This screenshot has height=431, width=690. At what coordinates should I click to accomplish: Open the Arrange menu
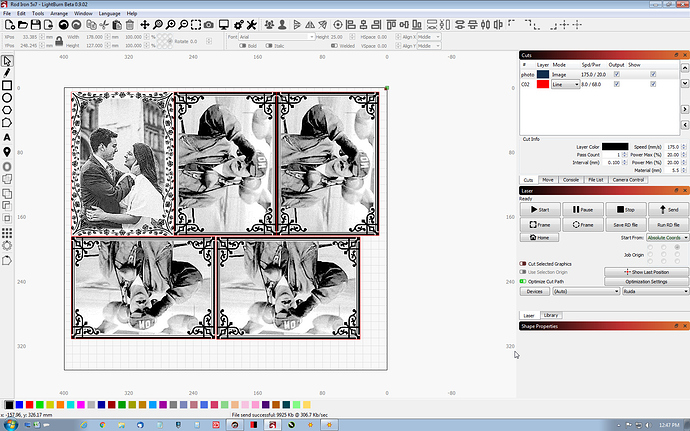click(x=59, y=14)
